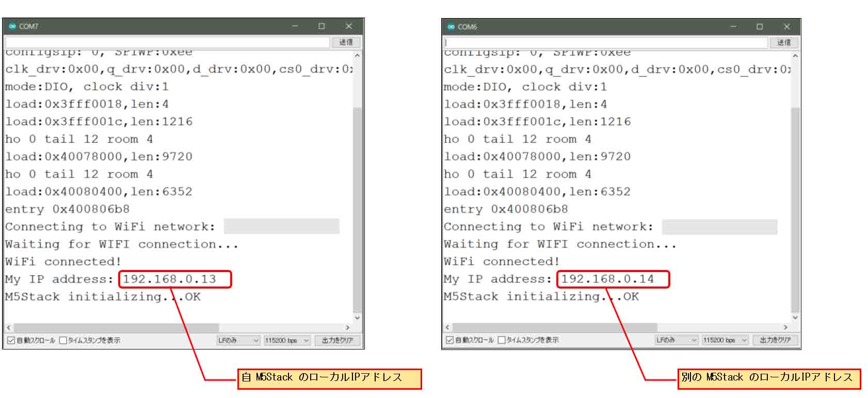Click the 送信 button in COM7 window
The height and width of the screenshot is (398, 868).
coord(346,42)
